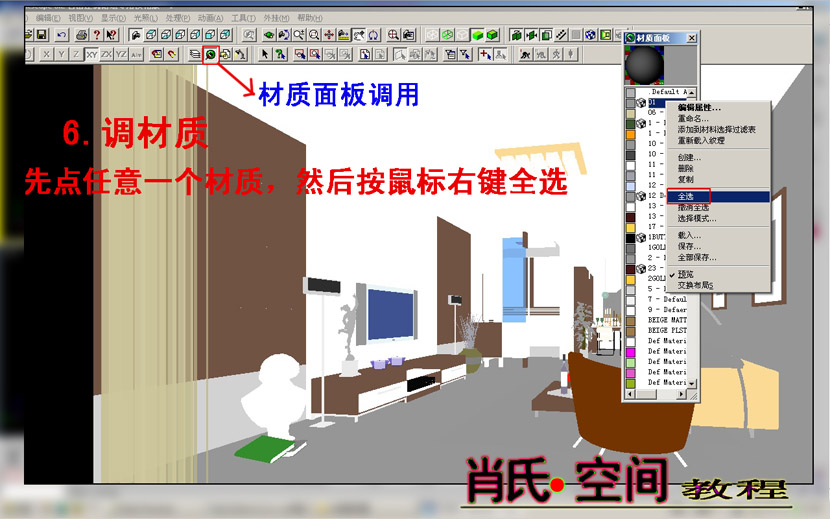Open the Blocks table icon
The height and width of the screenshot is (519, 830).
click(x=226, y=55)
